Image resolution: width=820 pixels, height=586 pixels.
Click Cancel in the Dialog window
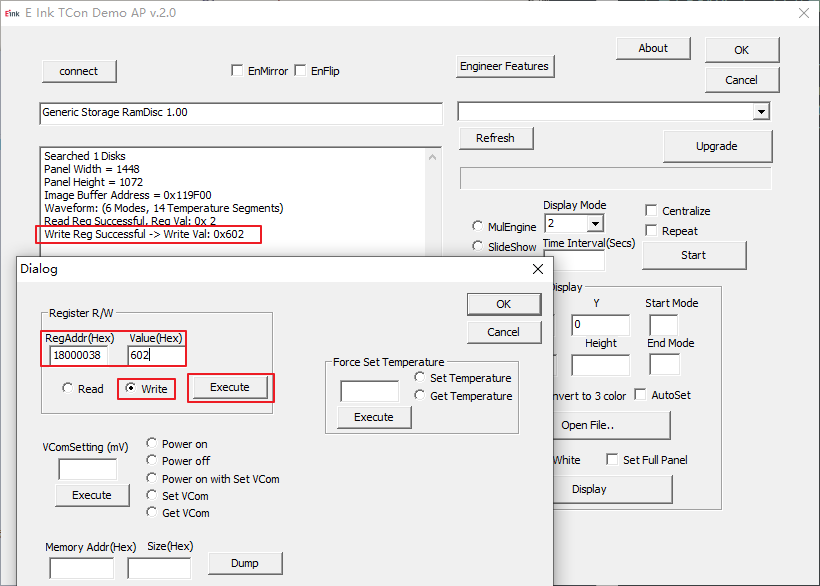(x=504, y=332)
